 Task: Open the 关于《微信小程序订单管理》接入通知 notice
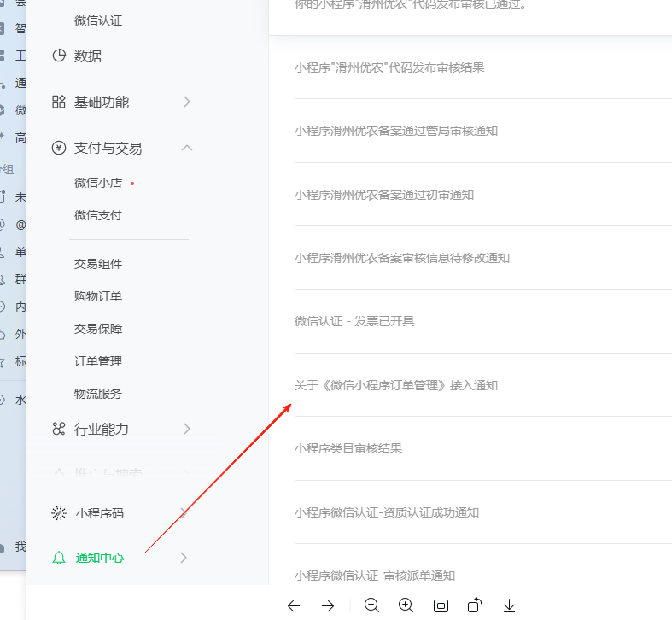(396, 385)
